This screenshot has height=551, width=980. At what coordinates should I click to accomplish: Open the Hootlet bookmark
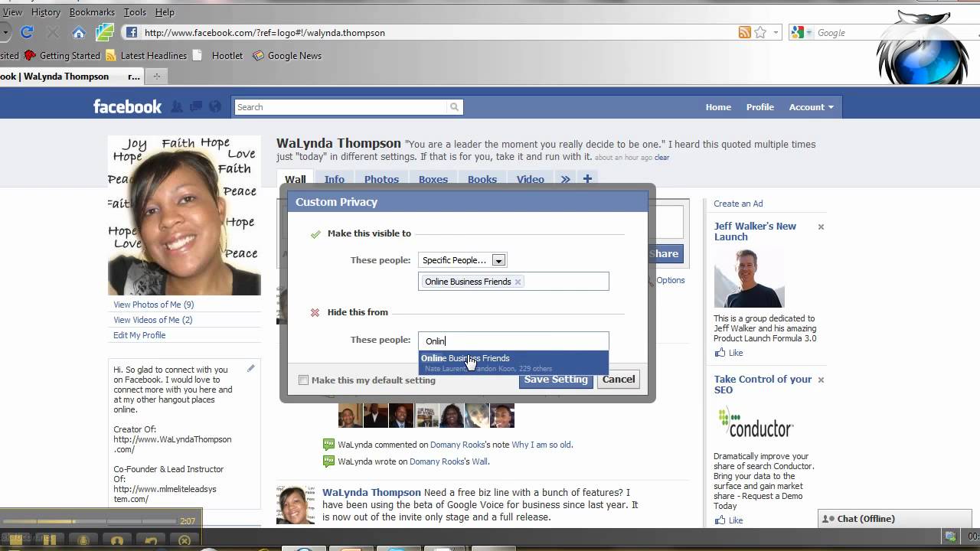point(218,55)
